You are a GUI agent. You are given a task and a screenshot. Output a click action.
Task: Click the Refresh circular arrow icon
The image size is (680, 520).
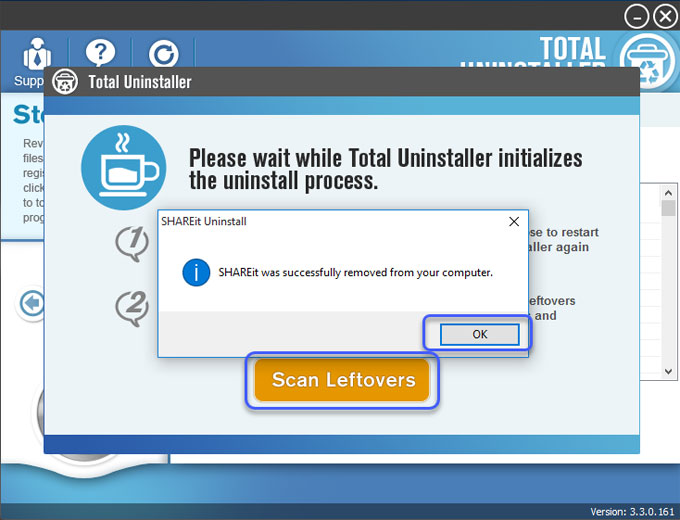pos(163,54)
